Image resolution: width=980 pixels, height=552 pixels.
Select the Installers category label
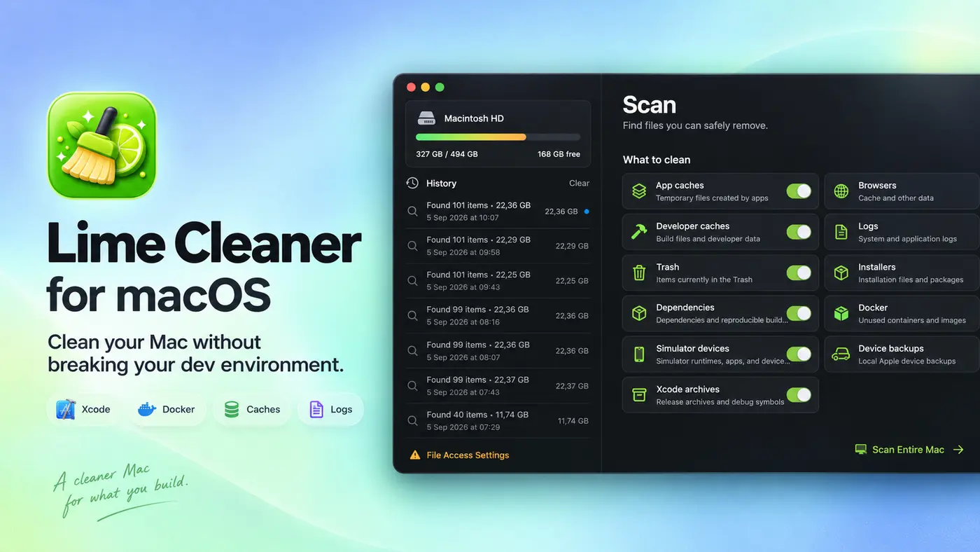[877, 267]
